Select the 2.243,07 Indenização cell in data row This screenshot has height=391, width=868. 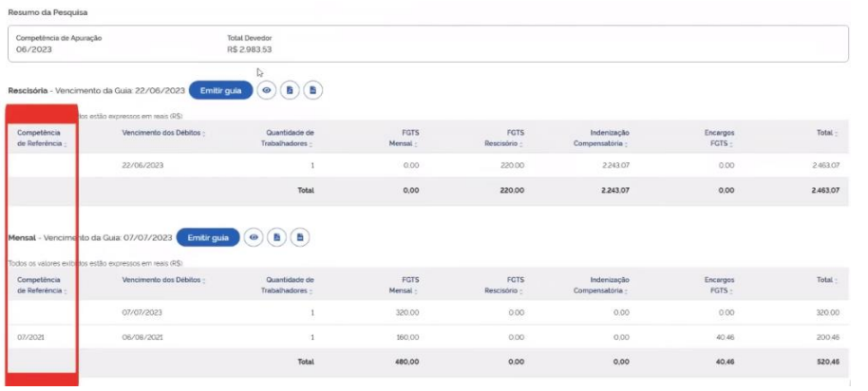tap(614, 165)
